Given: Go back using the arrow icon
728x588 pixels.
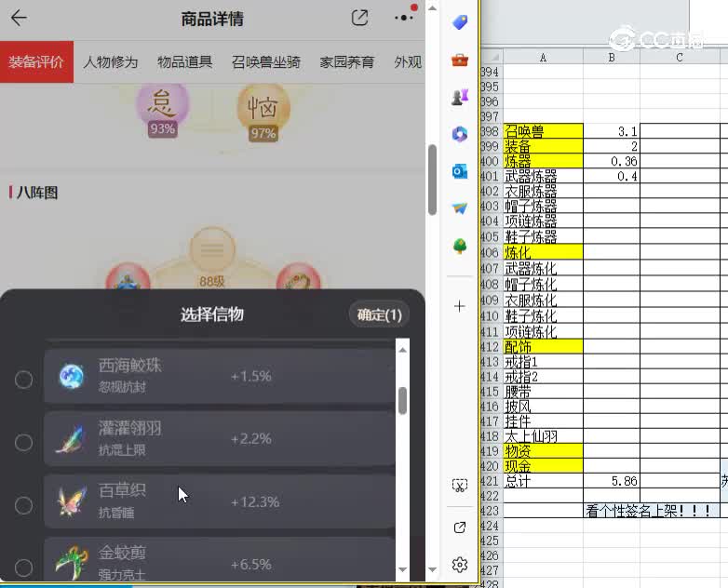Looking at the screenshot, I should (x=19, y=18).
